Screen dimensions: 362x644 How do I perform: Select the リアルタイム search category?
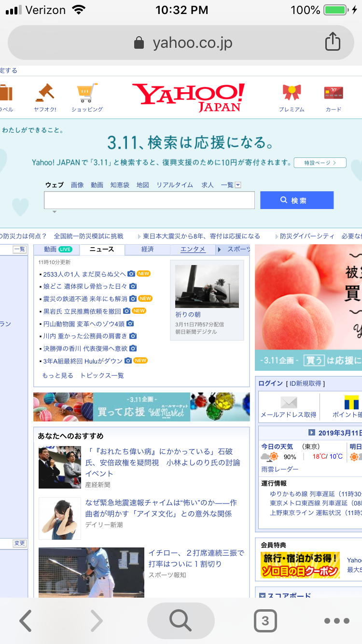[175, 185]
